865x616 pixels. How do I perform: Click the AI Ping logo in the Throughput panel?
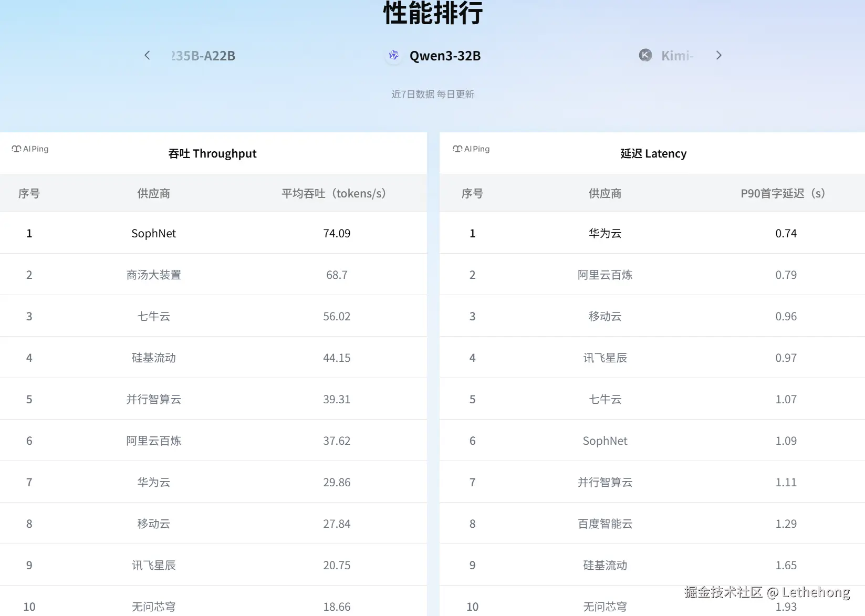click(30, 149)
